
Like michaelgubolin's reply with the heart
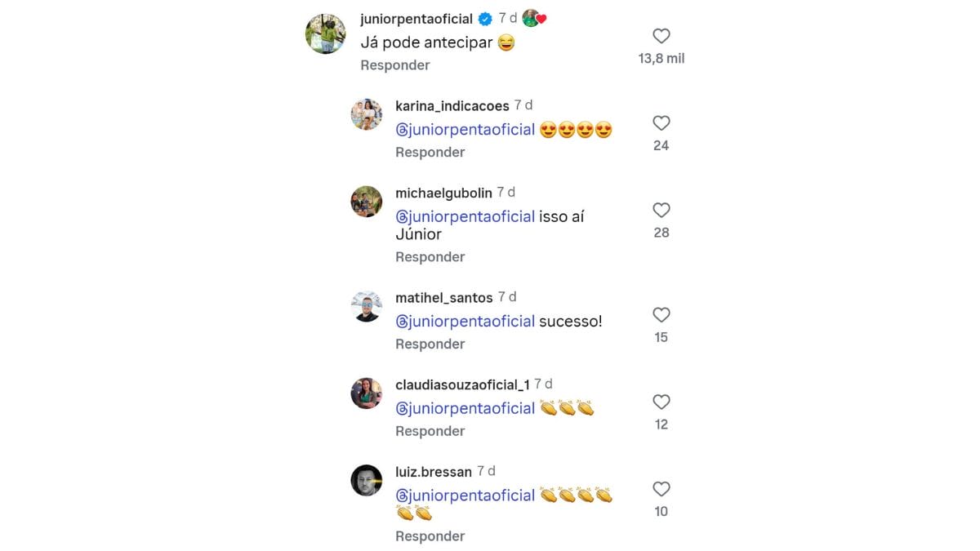(661, 211)
